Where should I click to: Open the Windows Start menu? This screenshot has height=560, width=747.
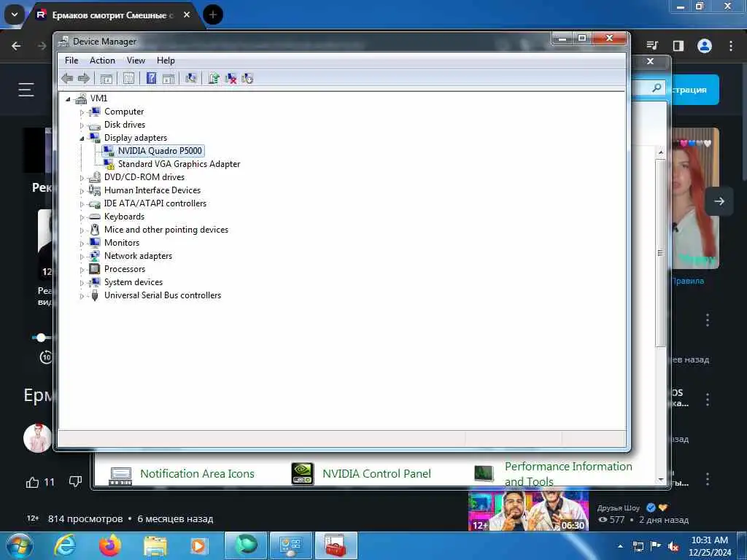(x=19, y=545)
